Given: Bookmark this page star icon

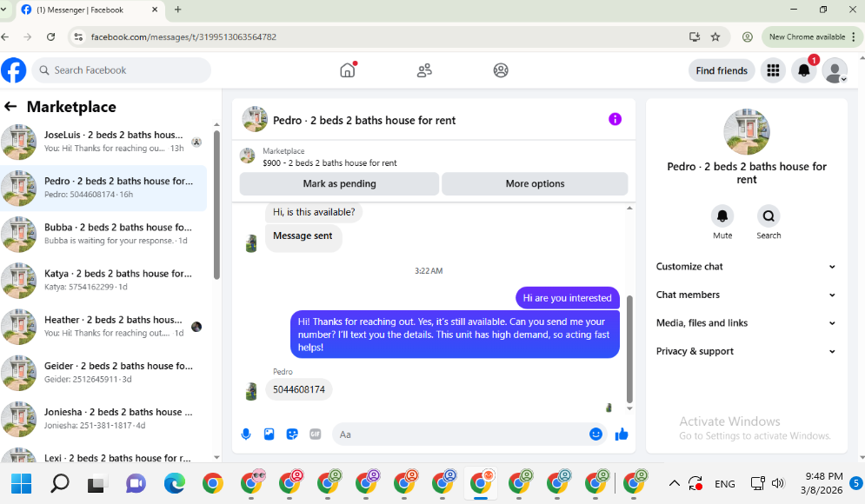Looking at the screenshot, I should [715, 37].
